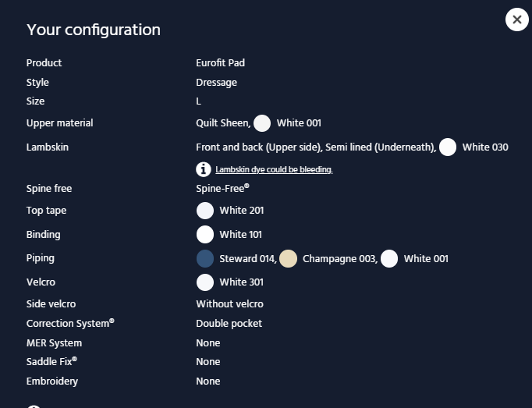Click the Lambskin White 030 color swatch
Image resolution: width=532 pixels, height=408 pixels.
click(x=448, y=147)
